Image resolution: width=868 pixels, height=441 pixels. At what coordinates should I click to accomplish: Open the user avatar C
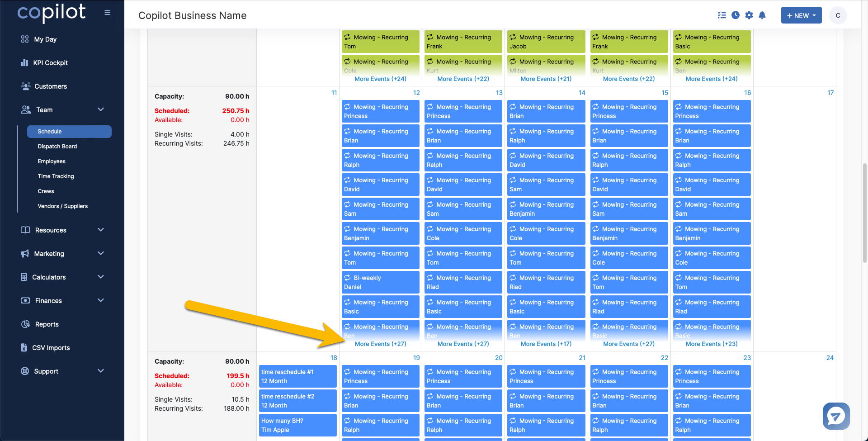[838, 15]
